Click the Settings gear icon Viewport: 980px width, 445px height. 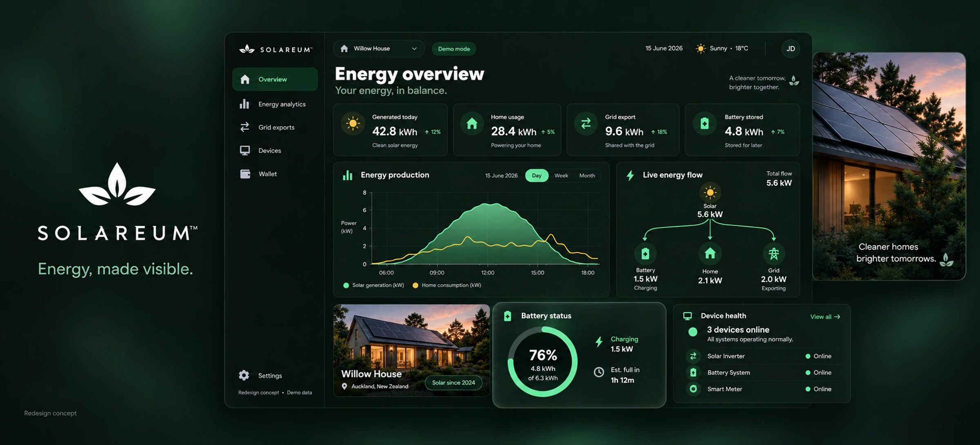click(244, 375)
